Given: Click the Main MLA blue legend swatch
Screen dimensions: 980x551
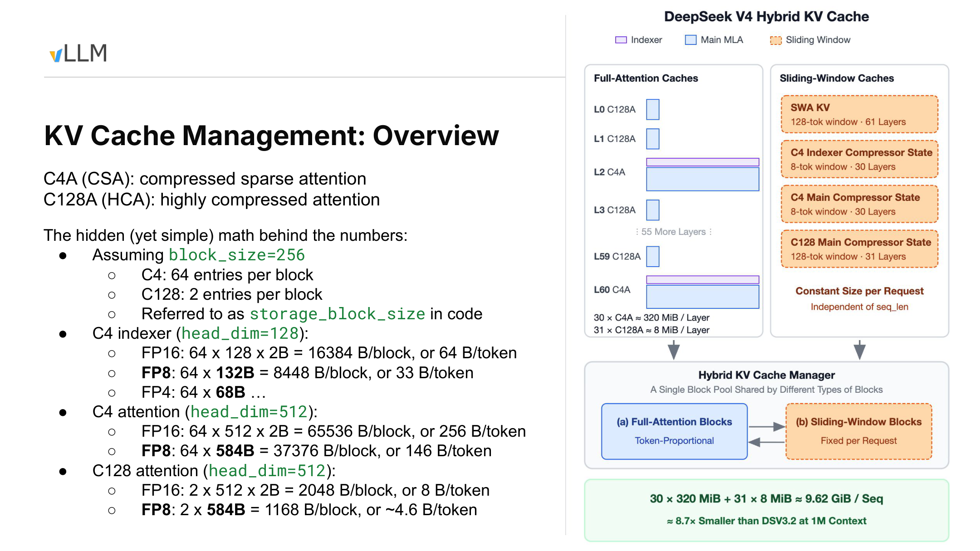Looking at the screenshot, I should [691, 40].
